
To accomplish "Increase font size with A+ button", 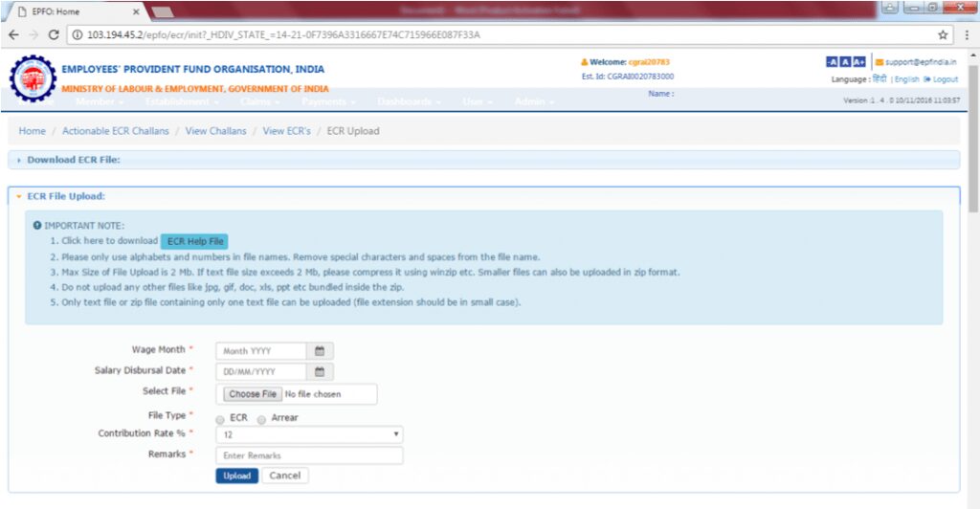I will pos(859,62).
